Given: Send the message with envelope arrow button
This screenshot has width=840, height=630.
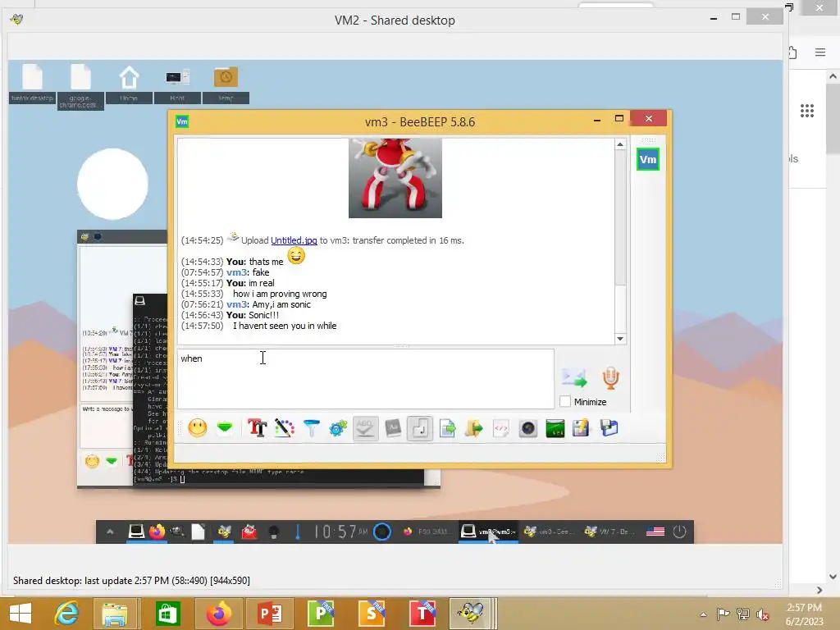Looking at the screenshot, I should [x=575, y=377].
